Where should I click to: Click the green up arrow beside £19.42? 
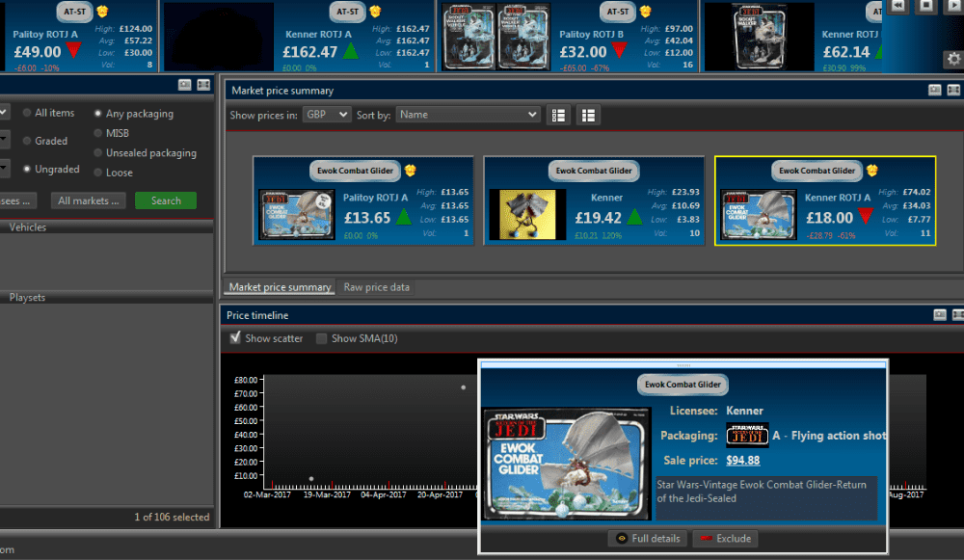tap(634, 217)
